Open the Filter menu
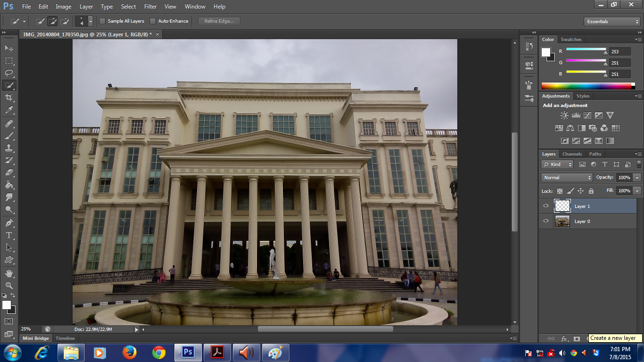Screen dimensions: 644x362 pos(150,7)
